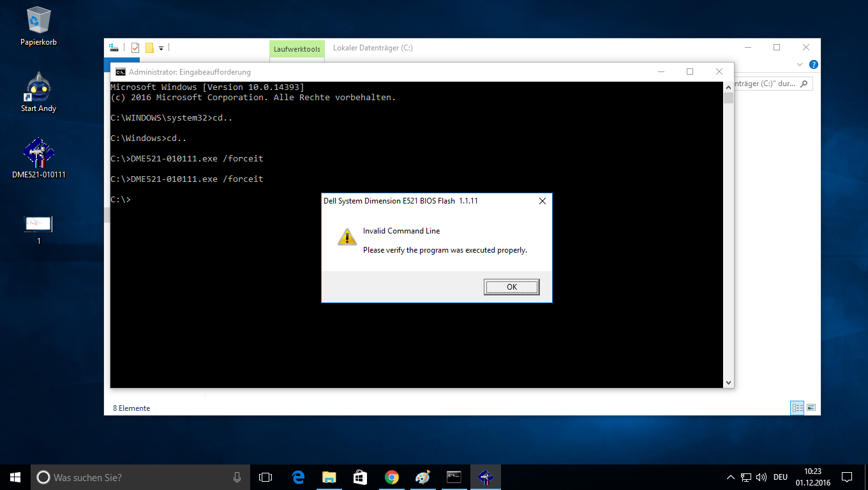Viewport: 868px width, 490px height.
Task: Open the Quick Access Toolbar customize dropdown
Action: tap(161, 48)
